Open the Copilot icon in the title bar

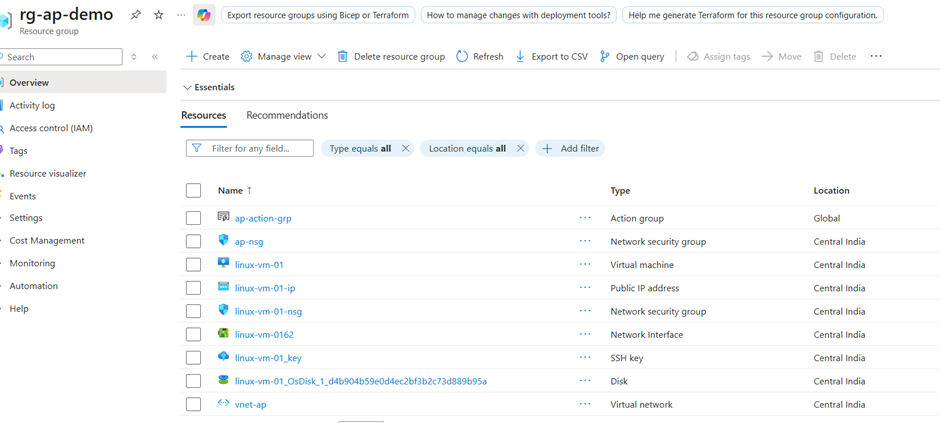(x=204, y=15)
